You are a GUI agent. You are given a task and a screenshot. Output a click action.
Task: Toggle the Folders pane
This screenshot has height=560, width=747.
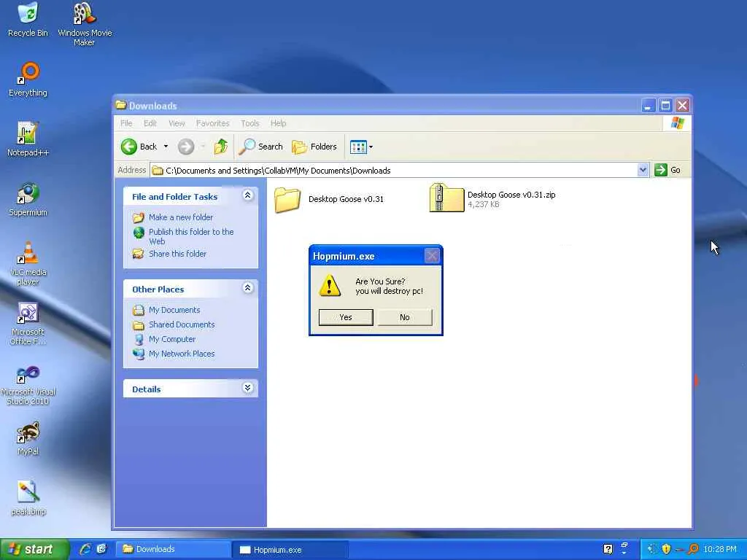point(314,147)
